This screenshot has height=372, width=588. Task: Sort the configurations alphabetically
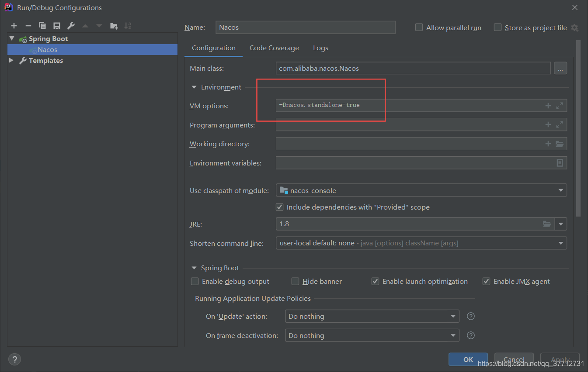tap(128, 26)
